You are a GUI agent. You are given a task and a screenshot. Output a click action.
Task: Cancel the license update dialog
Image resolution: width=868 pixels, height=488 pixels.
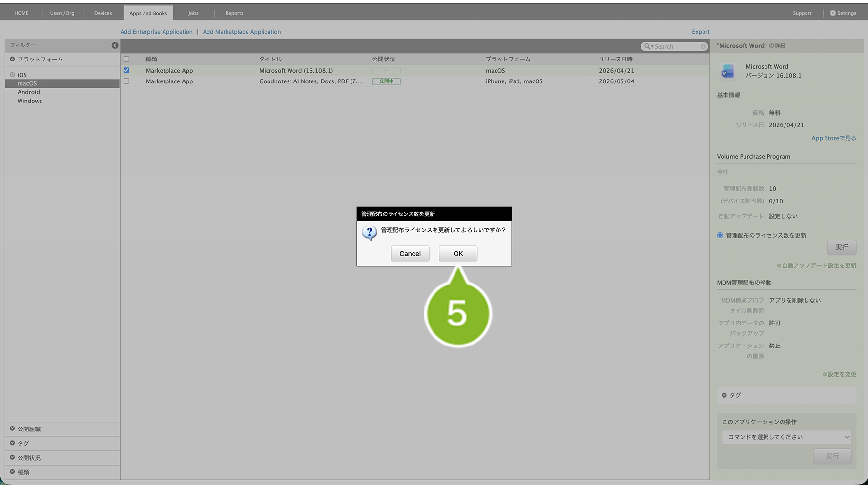tap(410, 253)
